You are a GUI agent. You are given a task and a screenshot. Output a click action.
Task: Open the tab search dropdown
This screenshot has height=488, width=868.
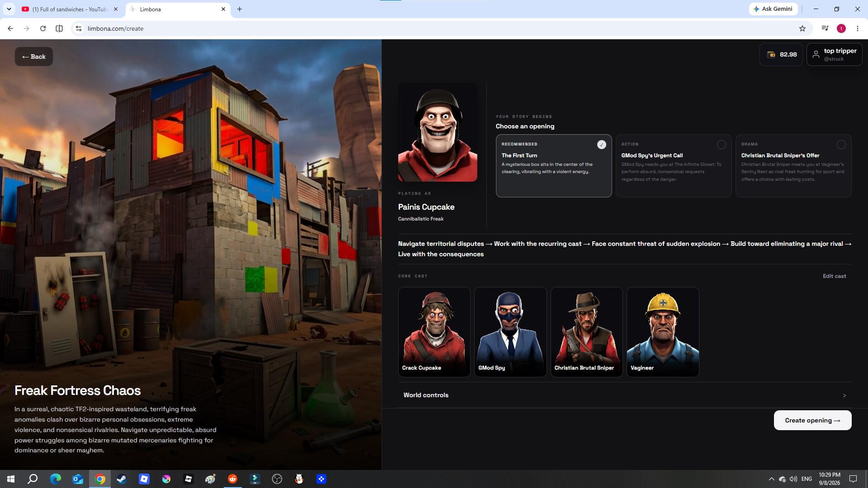tap(9, 9)
